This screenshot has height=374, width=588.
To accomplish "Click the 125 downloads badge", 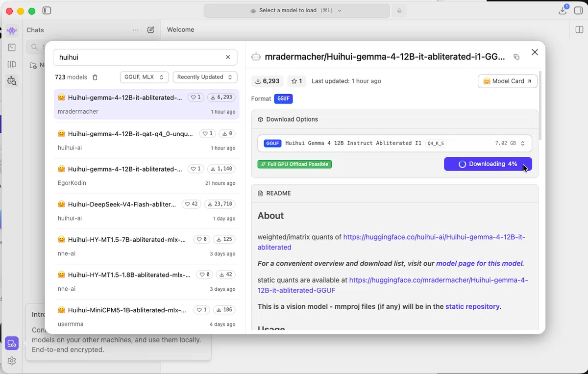I will click(x=224, y=239).
